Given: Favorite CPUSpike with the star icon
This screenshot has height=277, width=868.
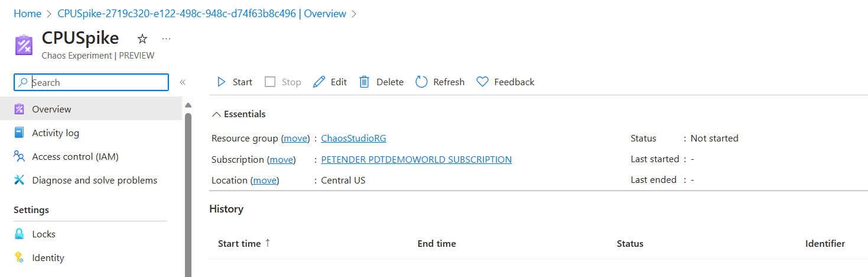Looking at the screenshot, I should [142, 39].
